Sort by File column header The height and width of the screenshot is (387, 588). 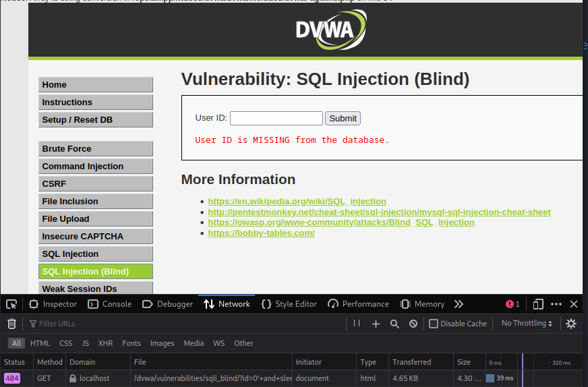[212, 362]
